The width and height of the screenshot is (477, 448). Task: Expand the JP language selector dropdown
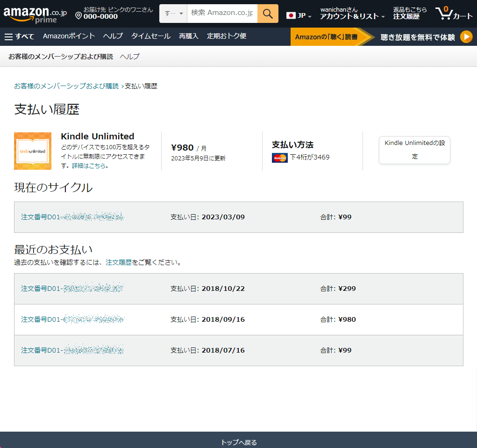[299, 15]
